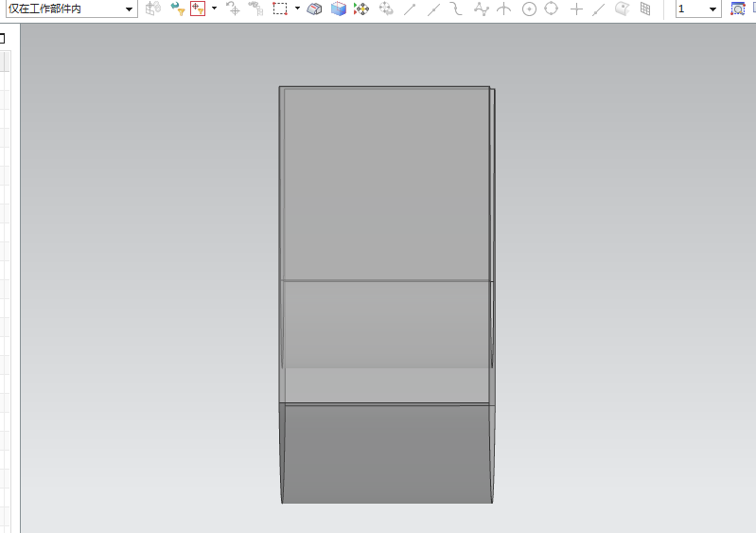756x533 pixels.
Task: Expand the rectangle selection method dropdown arrow
Action: tap(297, 9)
